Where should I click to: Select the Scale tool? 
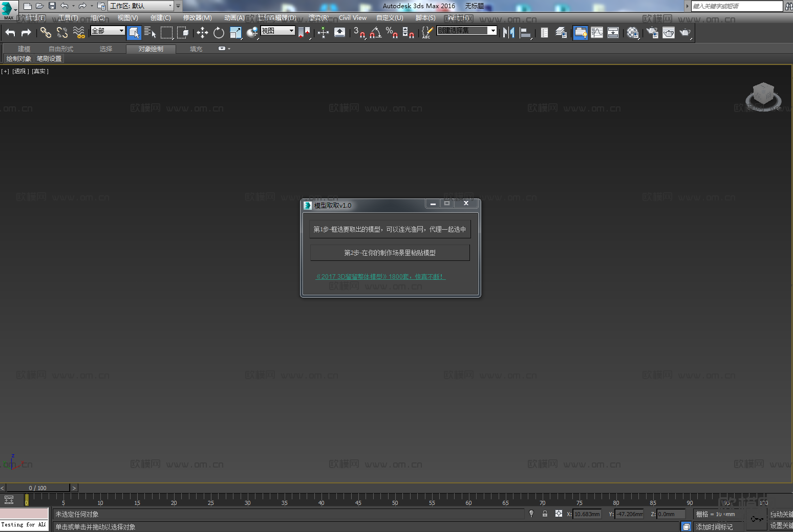pyautogui.click(x=235, y=33)
